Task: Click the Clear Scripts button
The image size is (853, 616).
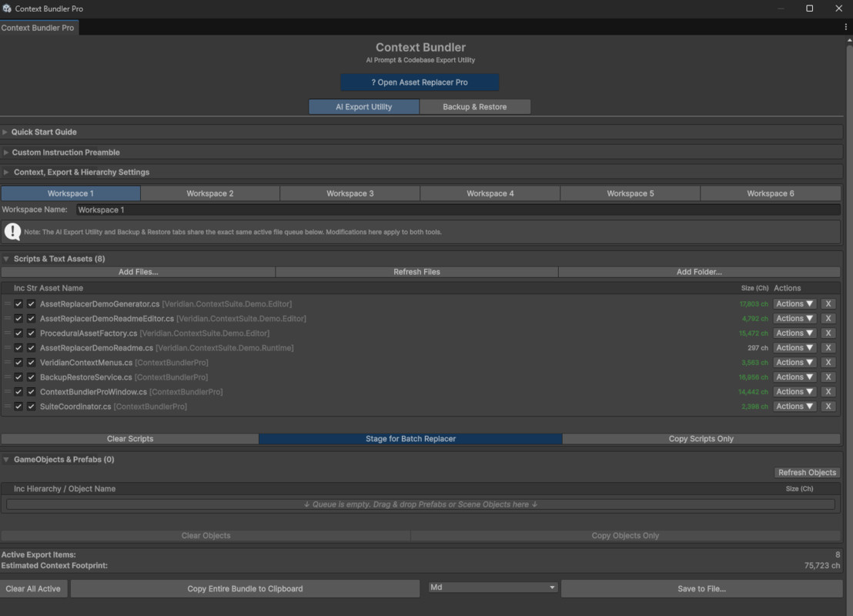Action: point(130,439)
